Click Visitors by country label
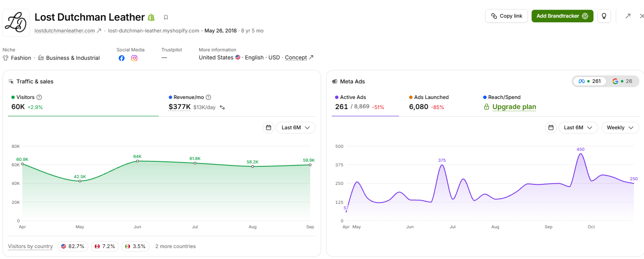The height and width of the screenshot is (259, 644). point(30,246)
